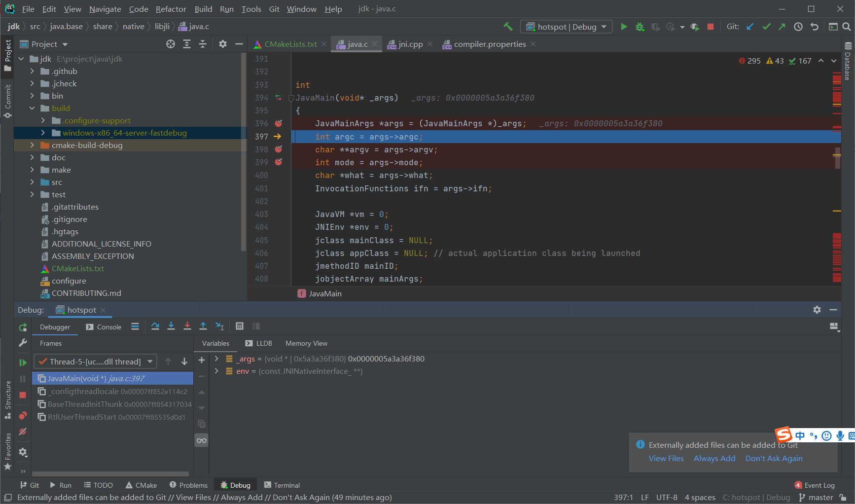Open the Terminal tool window button

point(282,485)
